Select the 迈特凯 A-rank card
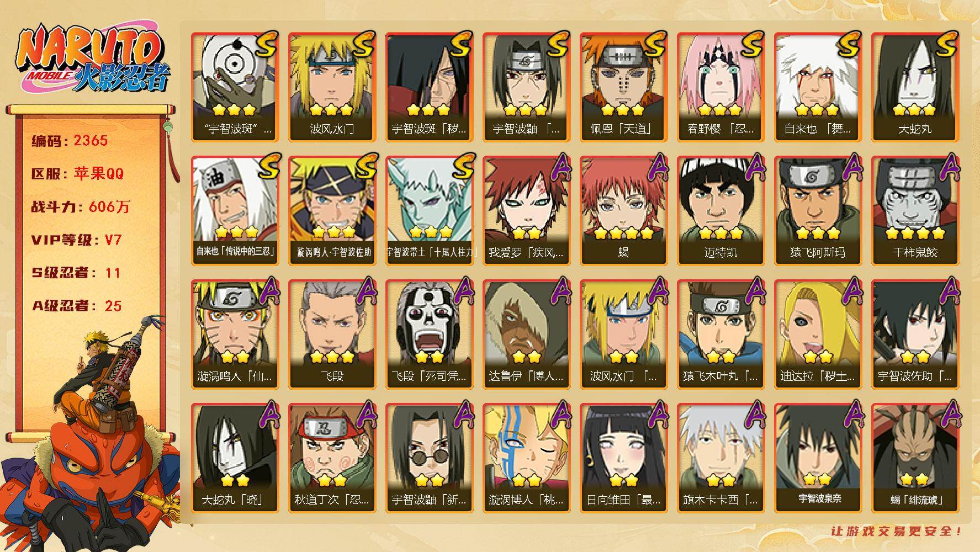 click(x=721, y=211)
